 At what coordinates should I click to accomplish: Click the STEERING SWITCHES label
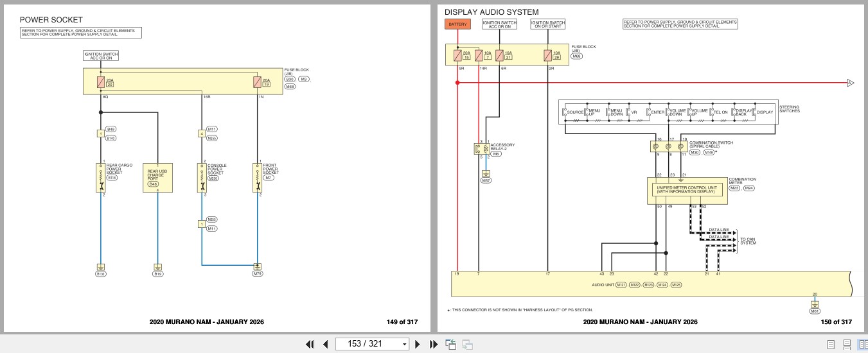tap(790, 109)
